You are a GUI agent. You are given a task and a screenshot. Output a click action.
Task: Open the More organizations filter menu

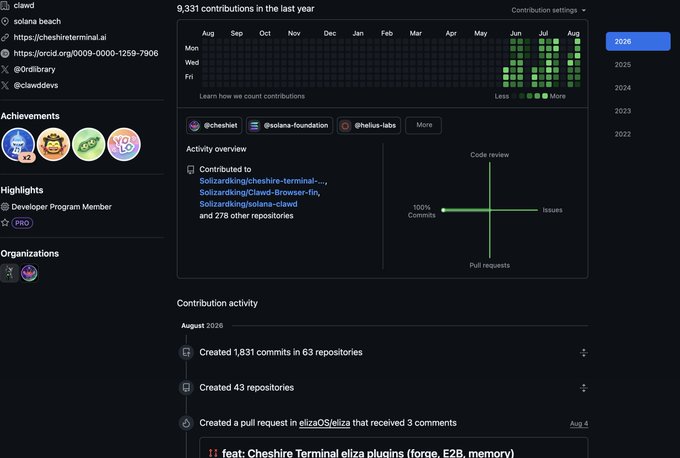[424, 125]
